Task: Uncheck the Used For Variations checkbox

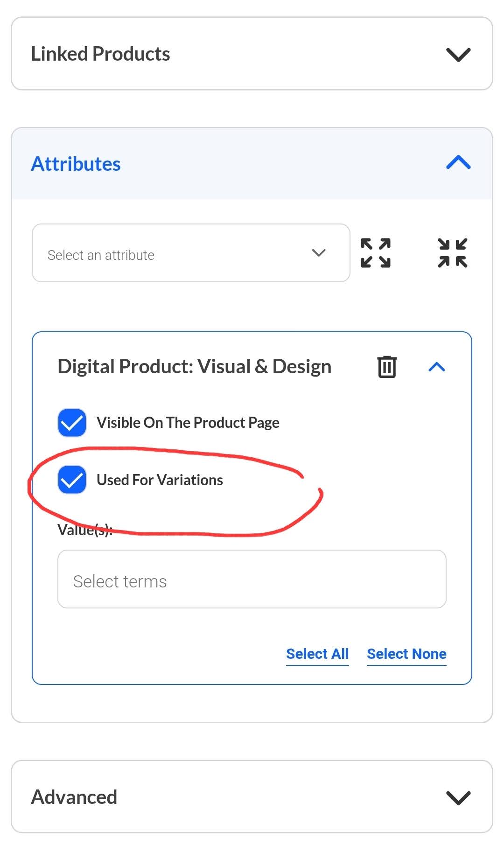Action: point(72,480)
